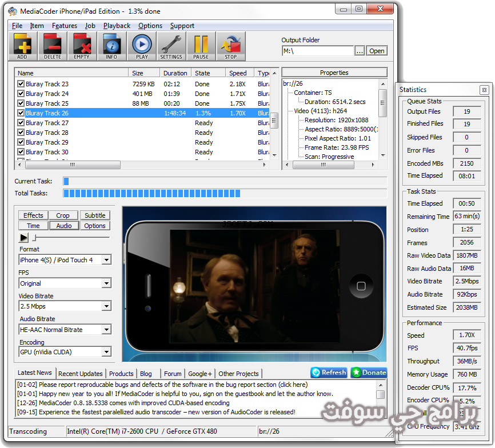The image size is (495, 448).
Task: Open the Options menu
Action: click(150, 26)
